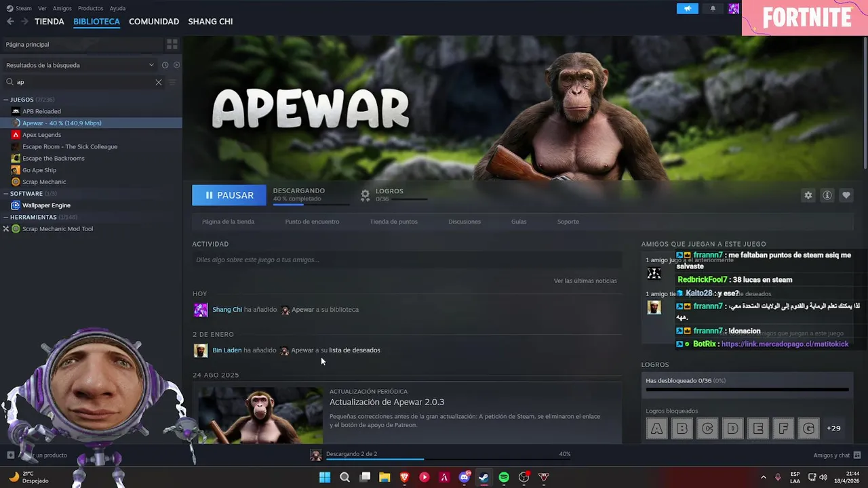Image resolution: width=868 pixels, height=488 pixels.
Task: Open advanced library filter options
Action: point(172,82)
